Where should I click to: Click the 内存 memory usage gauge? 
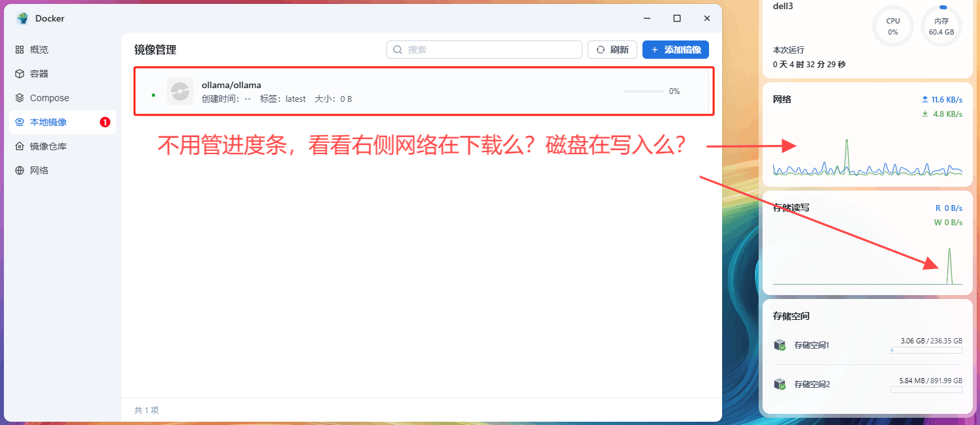click(x=941, y=27)
